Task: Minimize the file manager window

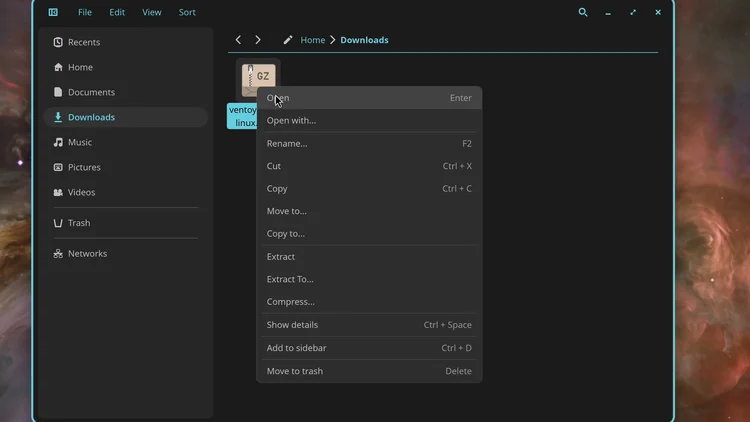Action: point(608,13)
